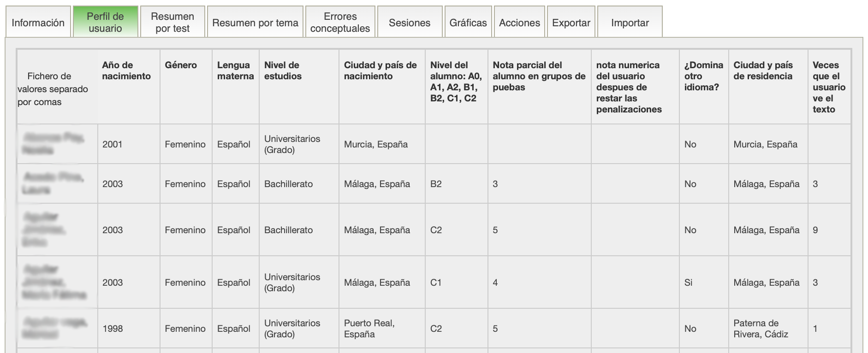Click the Paterna de Rivera, Cádiz cell
The width and height of the screenshot is (868, 353).
[761, 329]
